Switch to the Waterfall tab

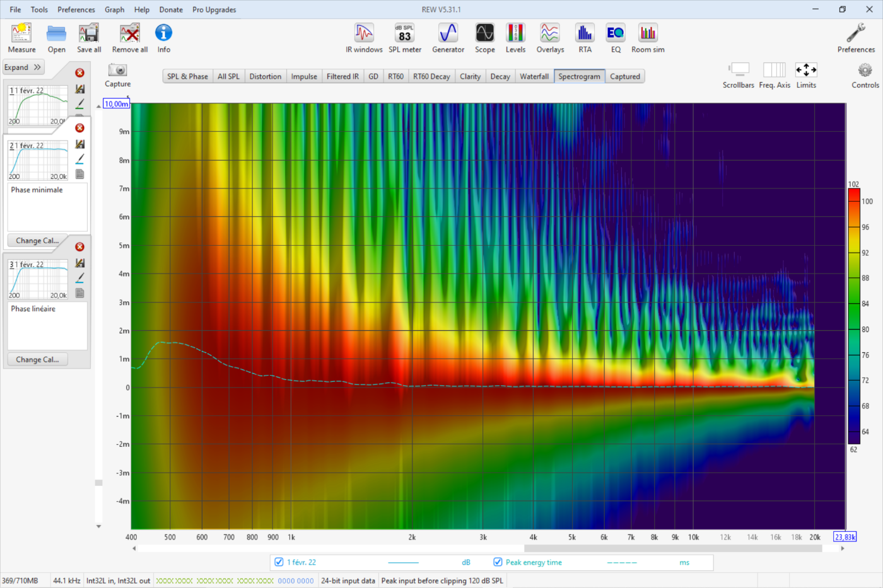(534, 76)
